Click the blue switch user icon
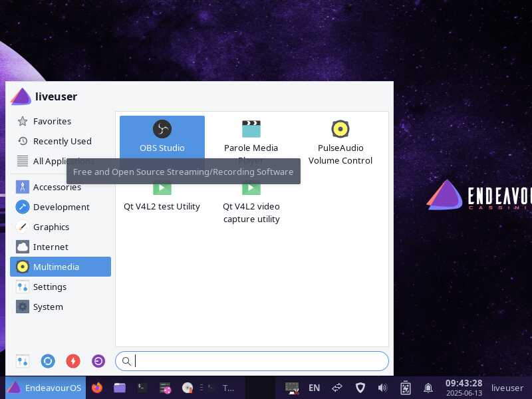 pyautogui.click(x=48, y=361)
